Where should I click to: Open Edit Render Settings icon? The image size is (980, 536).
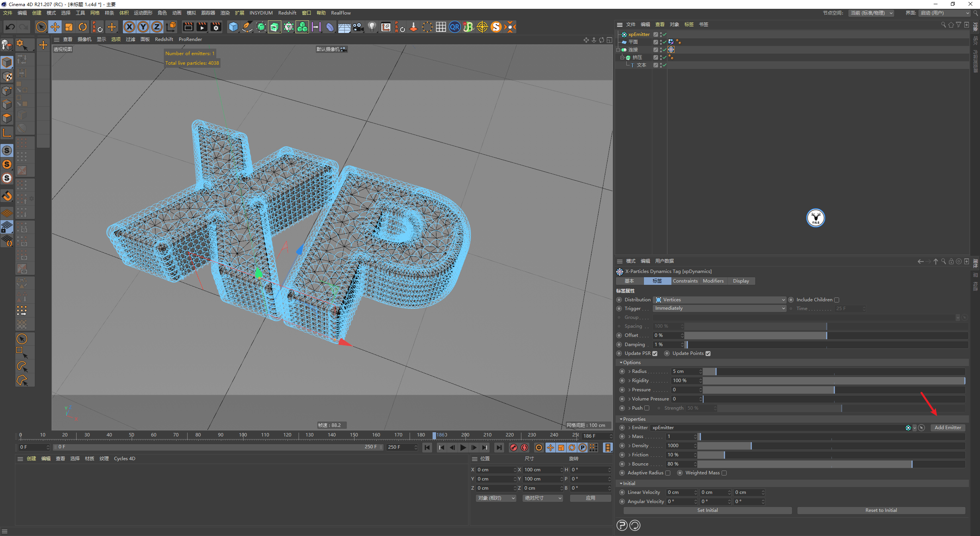[216, 27]
